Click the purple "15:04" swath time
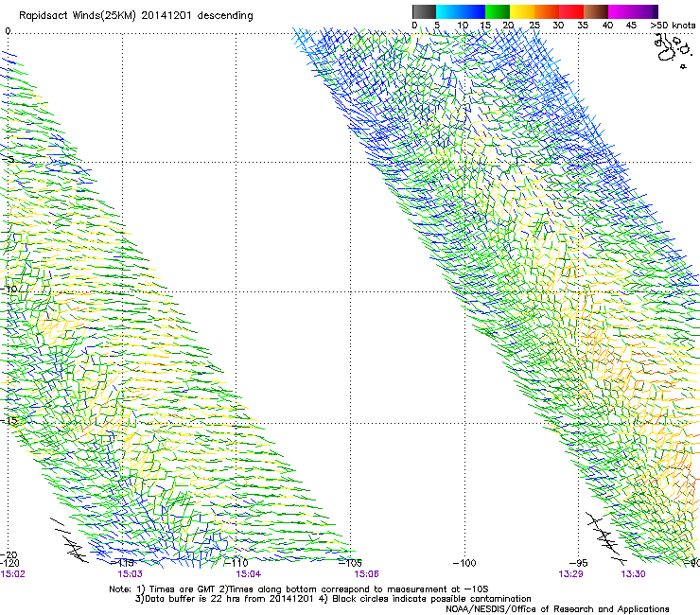Viewport: 700px width, 615px height. (249, 574)
